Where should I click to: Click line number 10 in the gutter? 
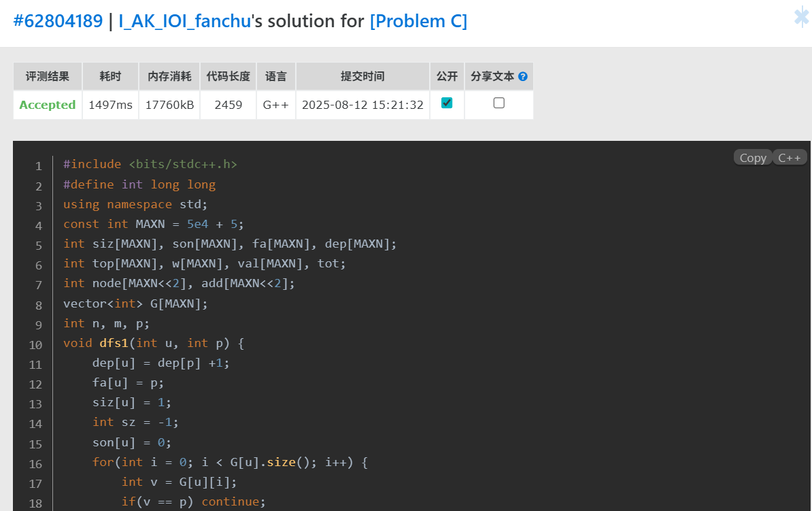click(35, 344)
